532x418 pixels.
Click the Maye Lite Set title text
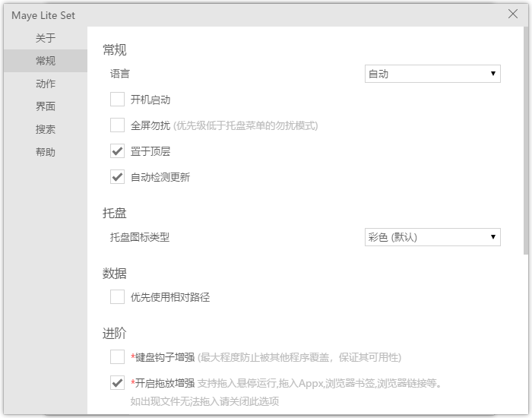pyautogui.click(x=43, y=15)
